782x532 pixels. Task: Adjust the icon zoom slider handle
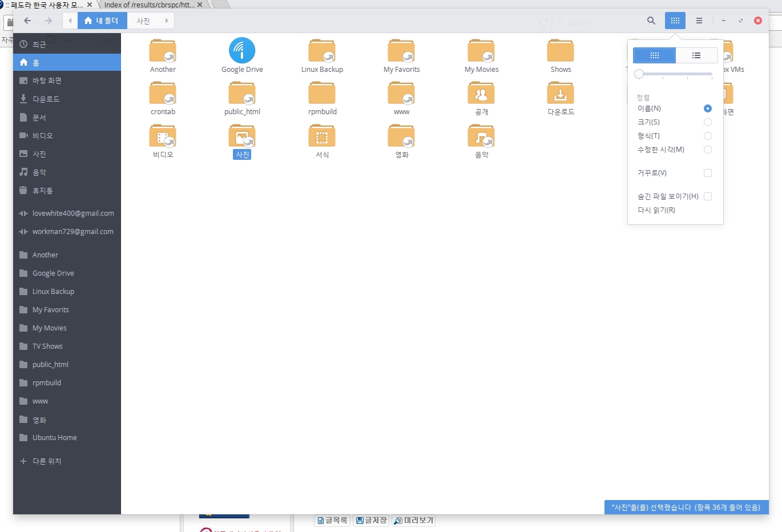tap(639, 74)
